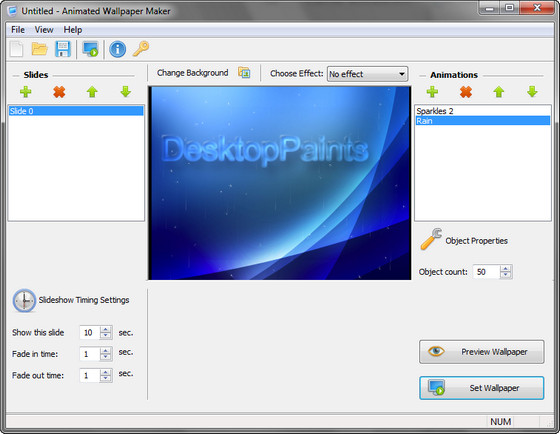The height and width of the screenshot is (434, 560).
Task: Open the View menu
Action: (x=44, y=30)
